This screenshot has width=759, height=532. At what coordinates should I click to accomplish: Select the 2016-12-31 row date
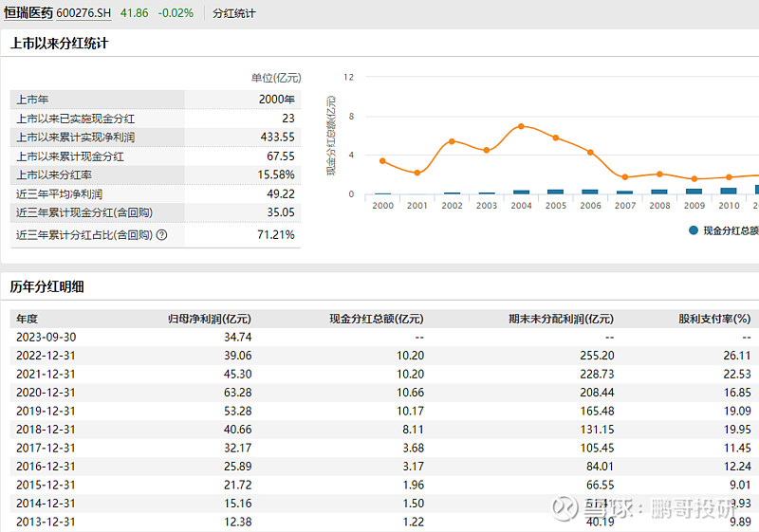(x=46, y=467)
